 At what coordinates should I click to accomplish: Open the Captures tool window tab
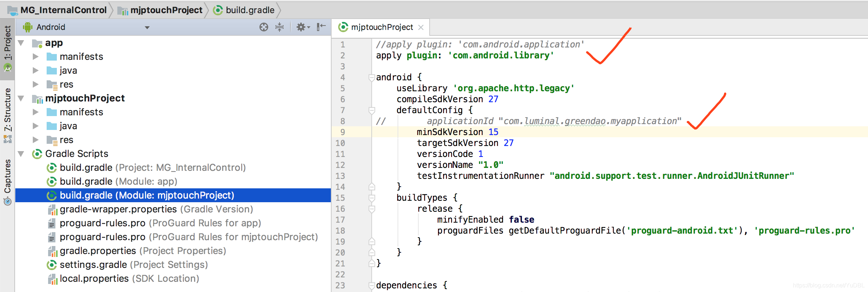click(x=7, y=182)
